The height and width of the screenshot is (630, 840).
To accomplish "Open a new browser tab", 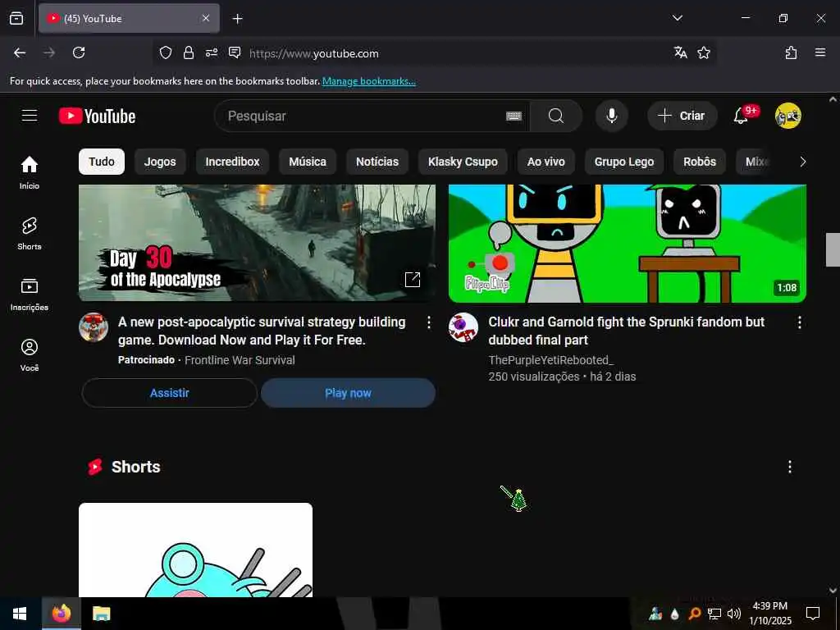I will [237, 19].
